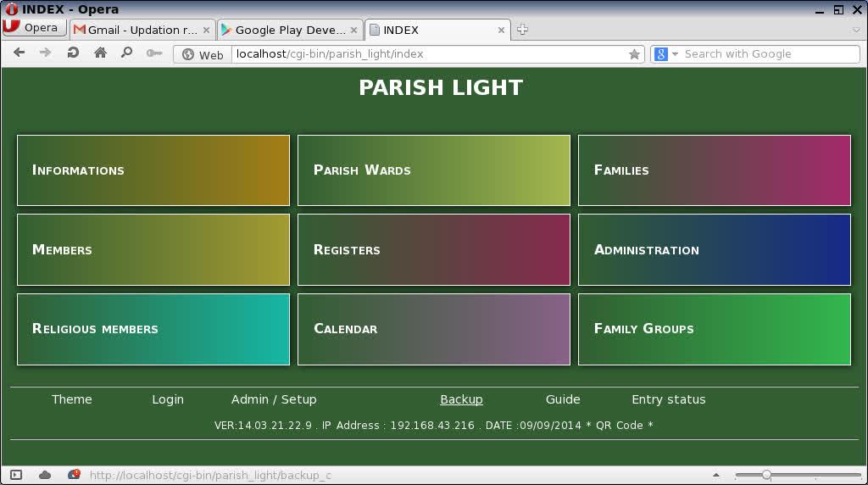
Task: Open the Opera menu button
Action: 34,28
